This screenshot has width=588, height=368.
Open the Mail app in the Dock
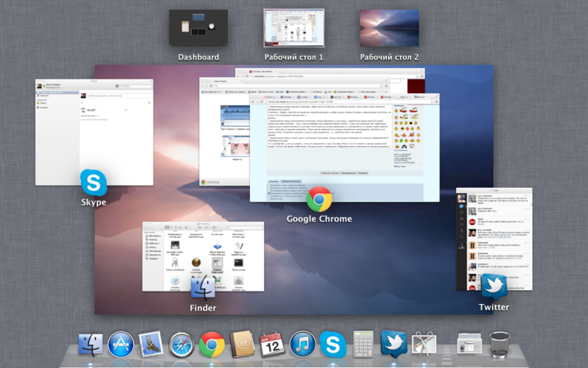pos(151,344)
